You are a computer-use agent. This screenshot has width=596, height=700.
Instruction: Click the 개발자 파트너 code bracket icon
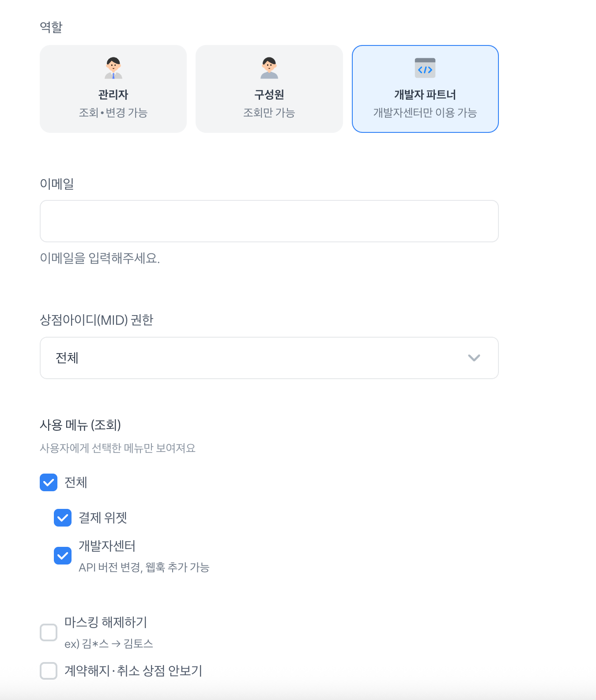coord(425,68)
